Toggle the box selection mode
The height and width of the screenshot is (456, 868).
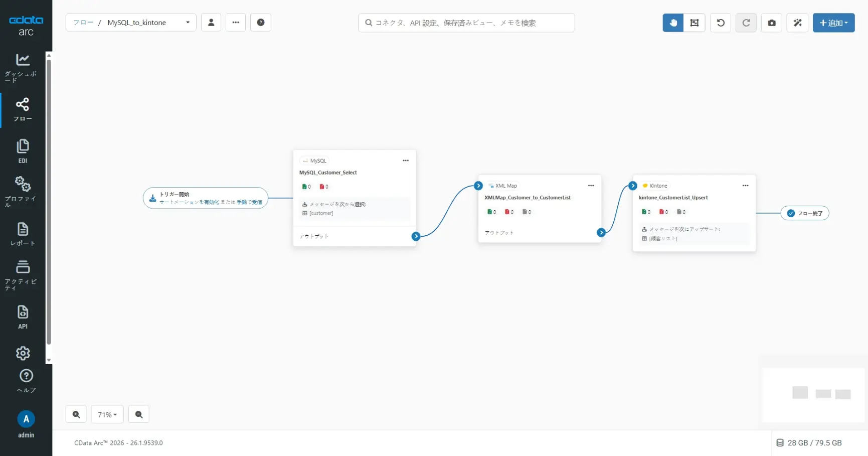pos(695,23)
